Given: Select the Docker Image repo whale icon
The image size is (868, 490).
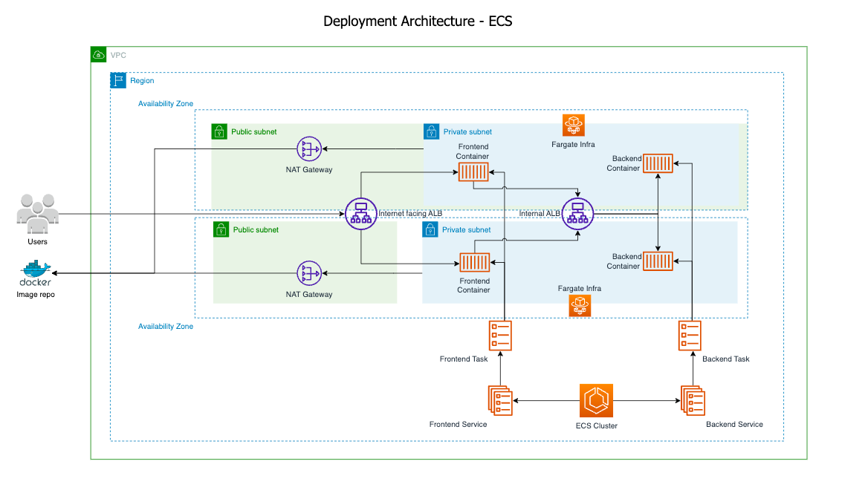Looking at the screenshot, I should tap(36, 270).
